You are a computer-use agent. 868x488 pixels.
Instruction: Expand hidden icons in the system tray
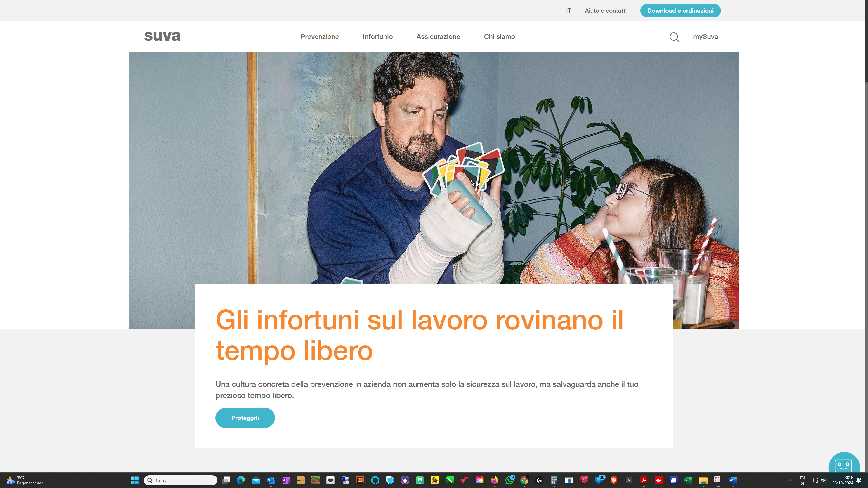pos(790,480)
